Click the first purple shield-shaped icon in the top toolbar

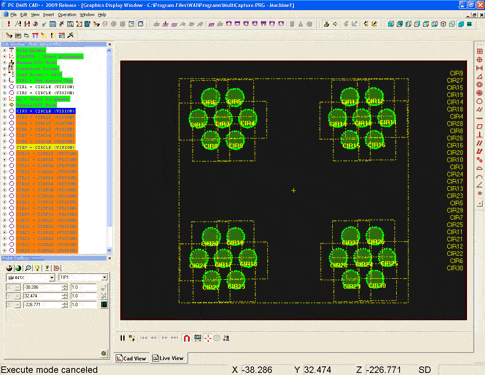pos(229,24)
